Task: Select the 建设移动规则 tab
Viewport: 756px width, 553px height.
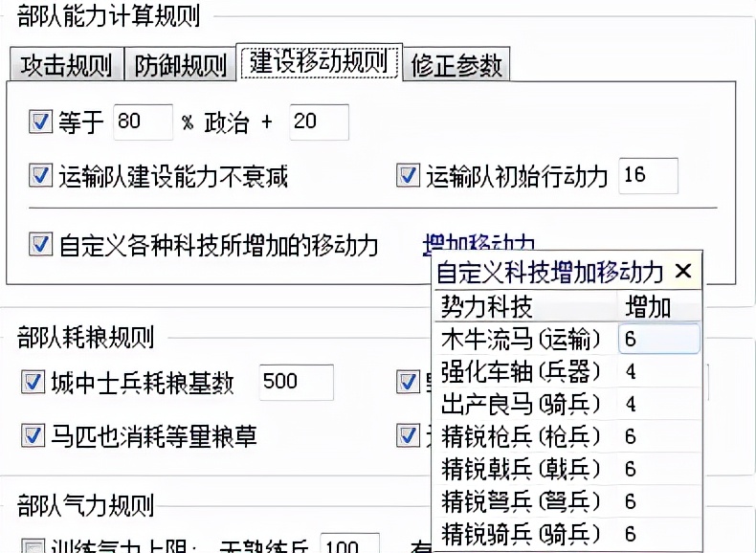Action: pos(320,62)
